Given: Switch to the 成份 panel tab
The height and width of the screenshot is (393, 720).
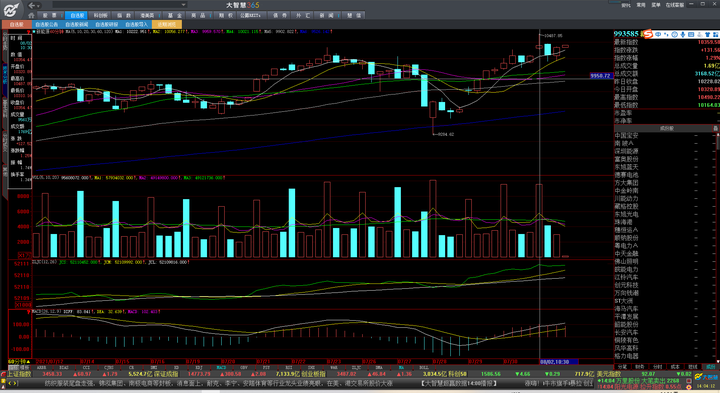Looking at the screenshot, I should 710,367.
